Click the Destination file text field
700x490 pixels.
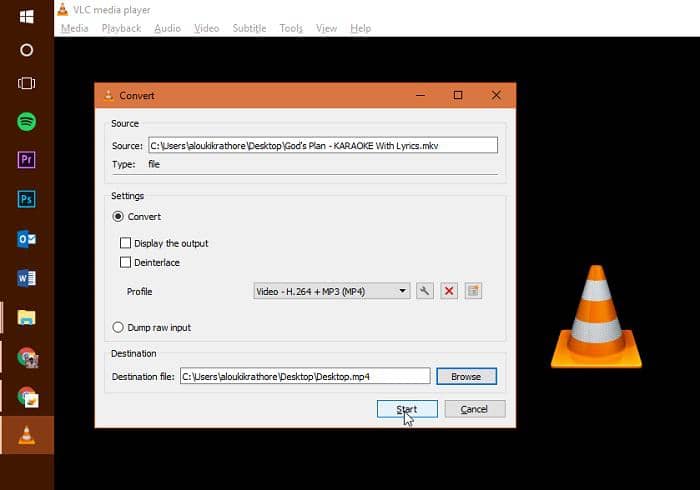coord(304,377)
